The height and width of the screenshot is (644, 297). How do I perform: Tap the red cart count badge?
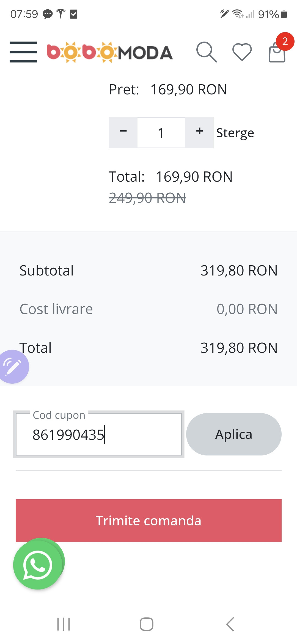(x=285, y=42)
